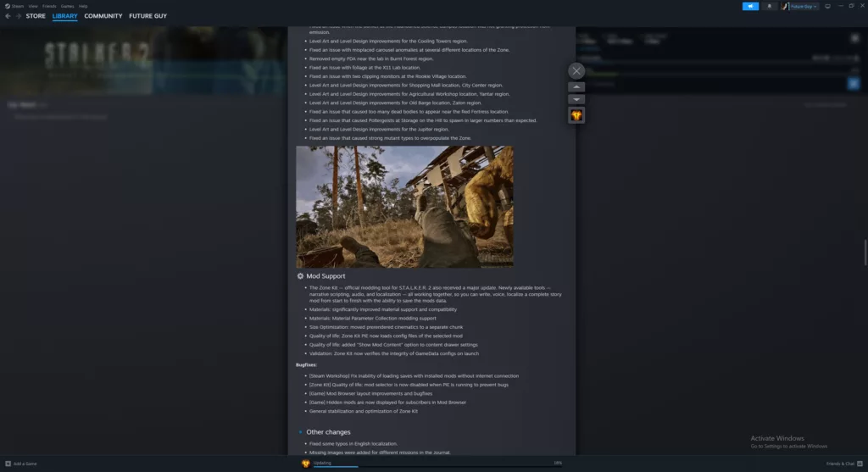The image size is (868, 472).
Task: Click the Updating download progress bar
Action: pos(437,466)
